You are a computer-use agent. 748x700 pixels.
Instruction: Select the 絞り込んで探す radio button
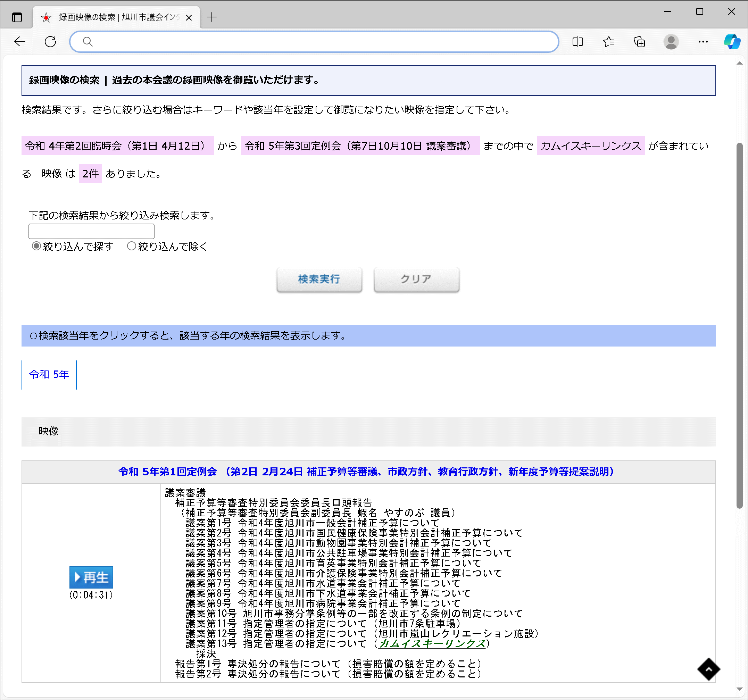tap(36, 246)
